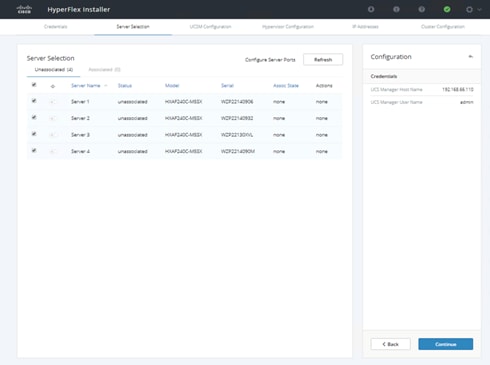Click the Configure Server Ports link

[270, 60]
